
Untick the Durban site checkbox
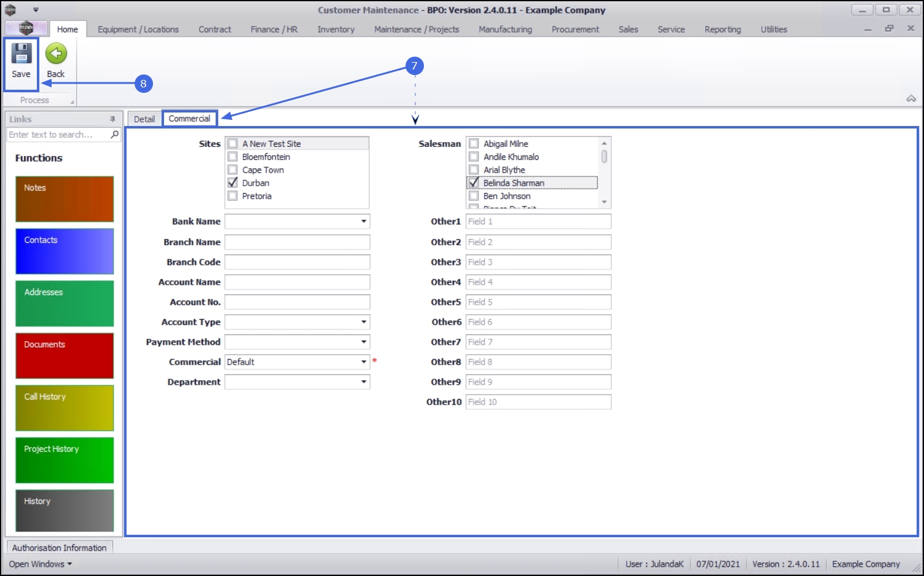(233, 183)
